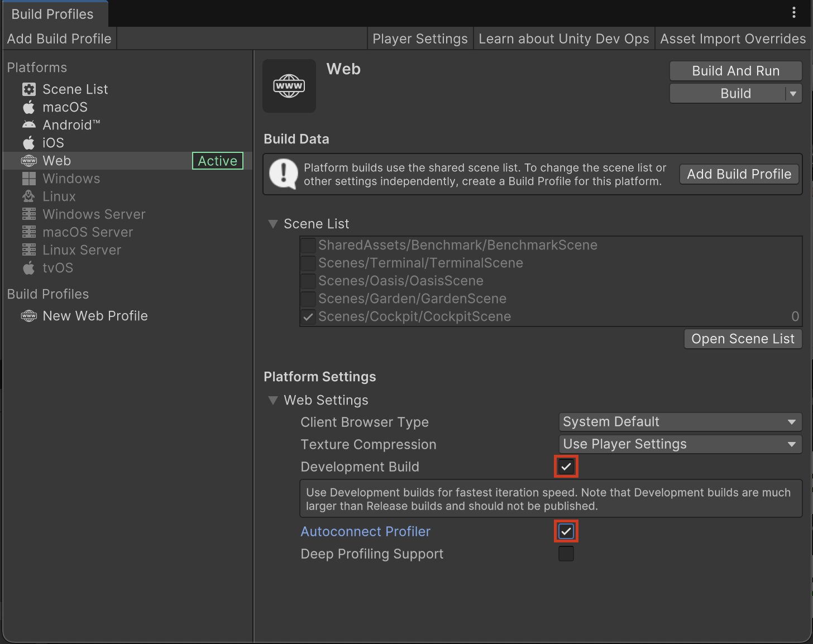The image size is (813, 644).
Task: Disable the Development Build checkbox
Action: [566, 467]
